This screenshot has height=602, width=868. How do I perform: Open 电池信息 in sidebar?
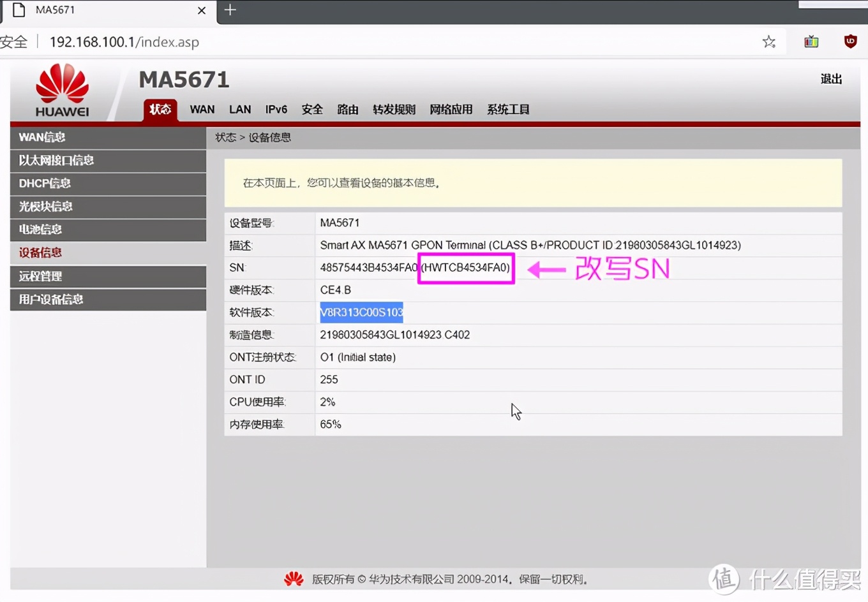108,230
